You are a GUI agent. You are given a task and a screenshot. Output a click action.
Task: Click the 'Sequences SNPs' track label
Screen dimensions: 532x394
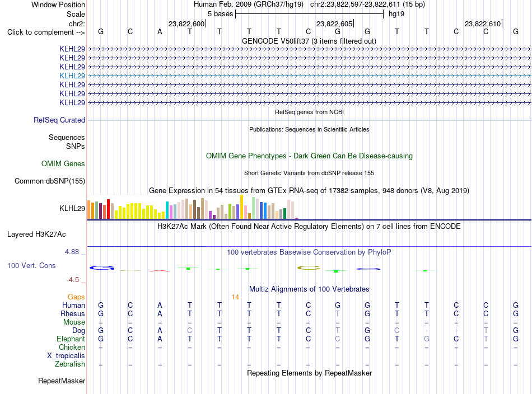point(67,142)
